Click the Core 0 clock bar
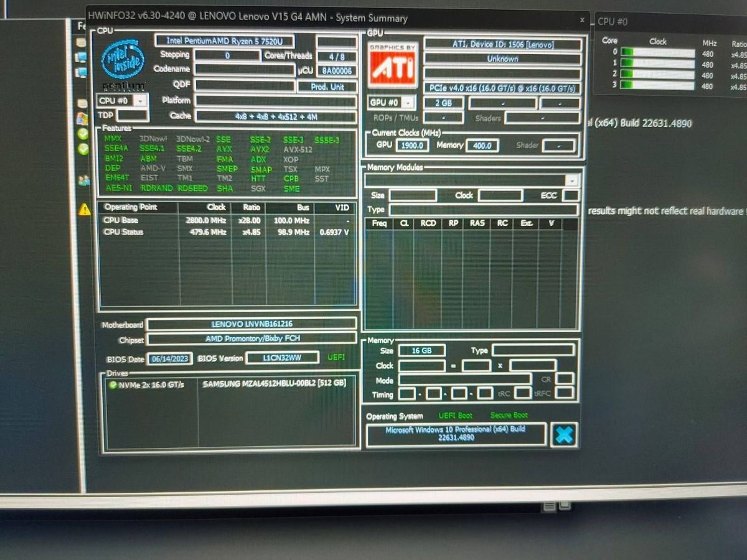This screenshot has width=747, height=560. (657, 53)
